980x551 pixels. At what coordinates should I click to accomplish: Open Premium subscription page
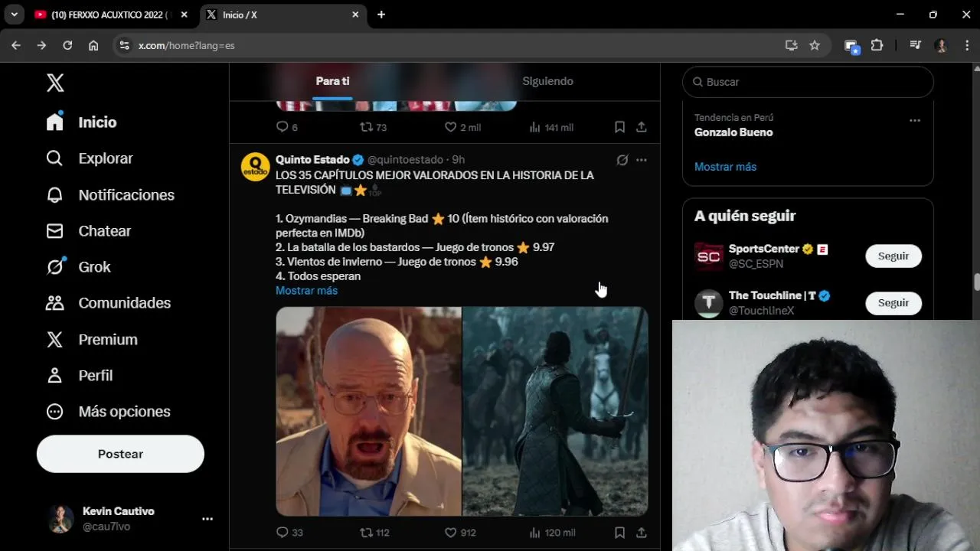coord(92,340)
